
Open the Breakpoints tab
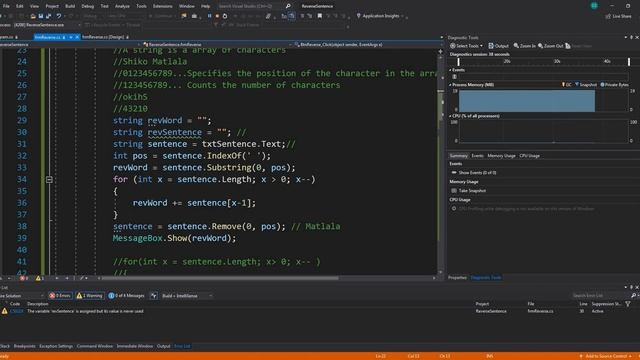click(24, 347)
